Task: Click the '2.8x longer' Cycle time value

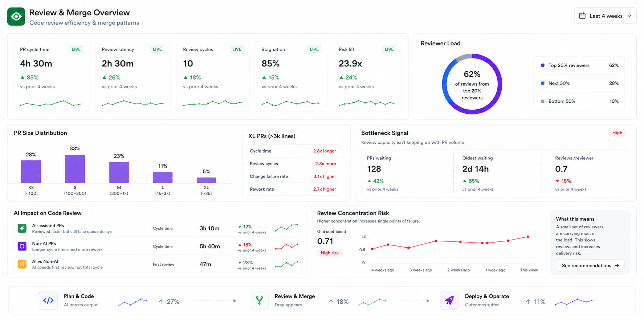Action: coord(325,151)
